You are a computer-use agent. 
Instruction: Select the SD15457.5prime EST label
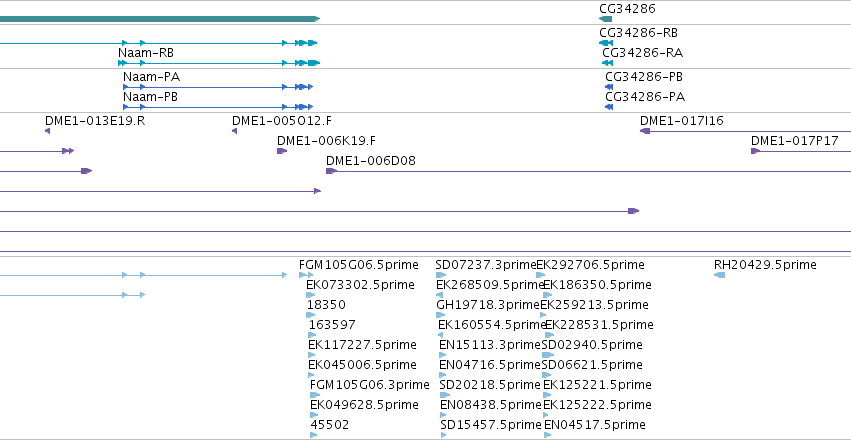(491, 424)
